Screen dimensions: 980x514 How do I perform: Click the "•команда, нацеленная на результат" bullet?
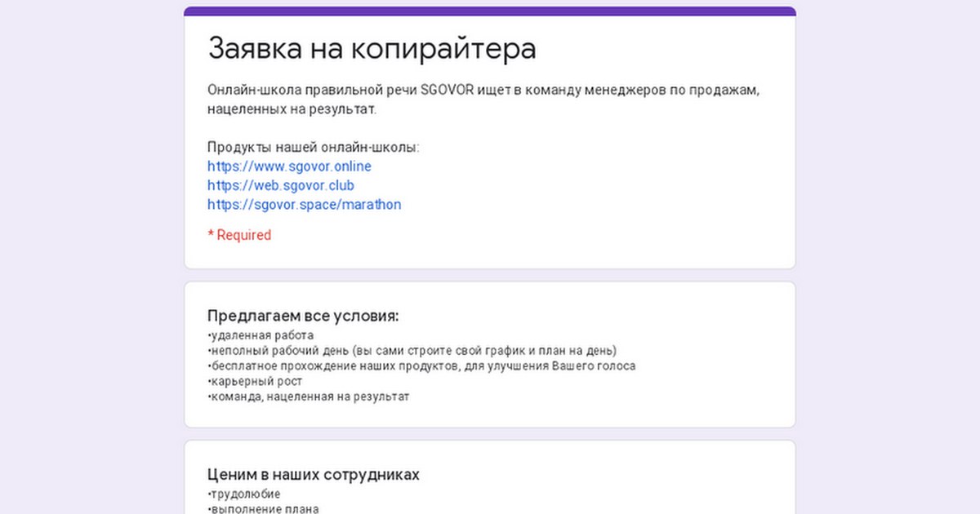(308, 397)
